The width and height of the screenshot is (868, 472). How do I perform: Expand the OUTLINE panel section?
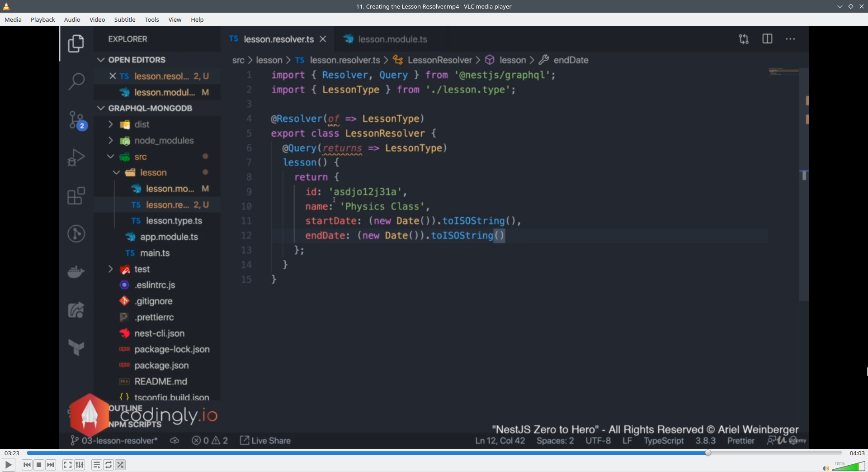[126, 408]
